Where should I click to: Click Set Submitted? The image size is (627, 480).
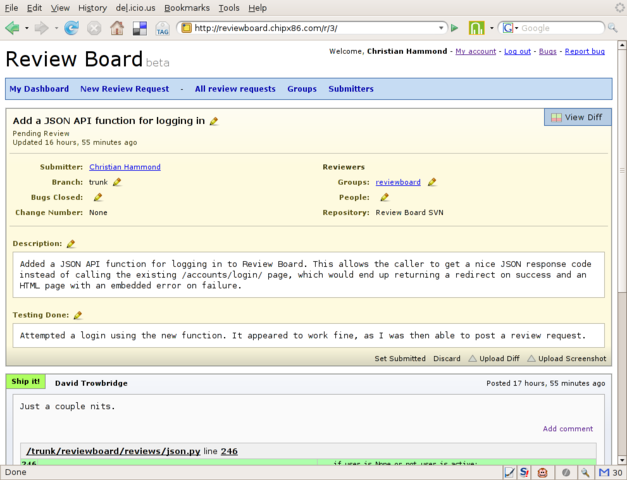(400, 358)
